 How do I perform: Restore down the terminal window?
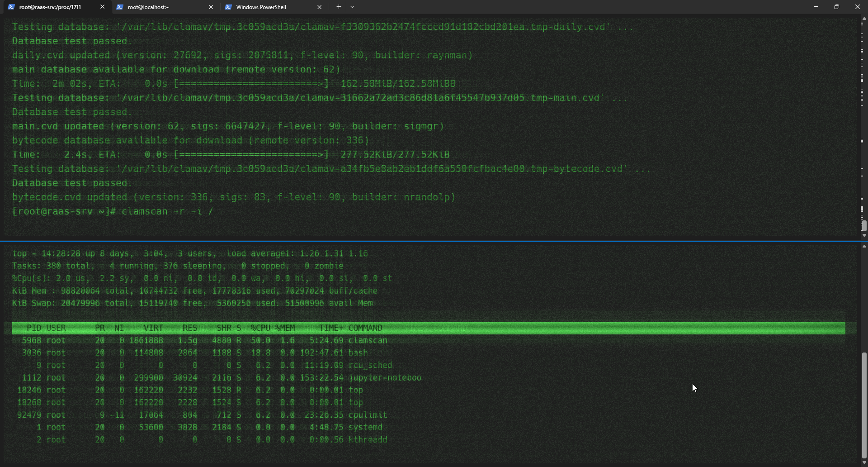pyautogui.click(x=837, y=7)
